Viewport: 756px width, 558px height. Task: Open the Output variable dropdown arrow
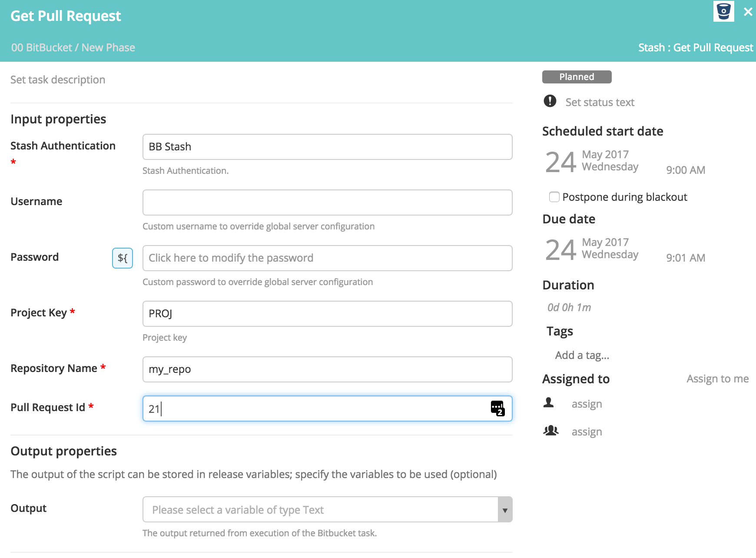[x=505, y=510]
